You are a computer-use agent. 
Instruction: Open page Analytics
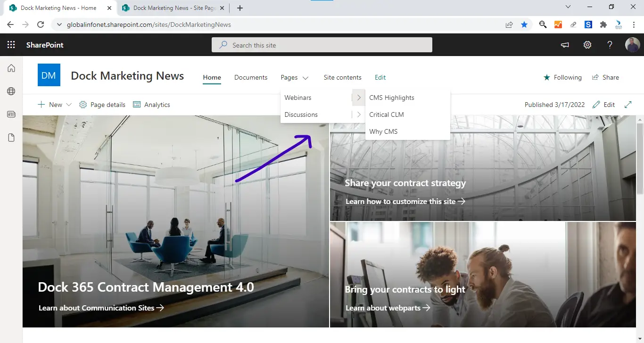[152, 105]
